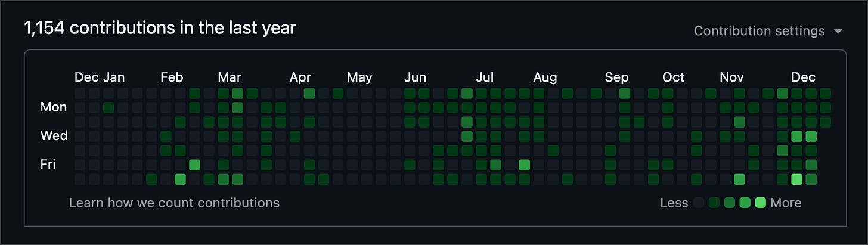Viewport: 868px width, 245px height.
Task: Click the Less legend label
Action: 674,203
